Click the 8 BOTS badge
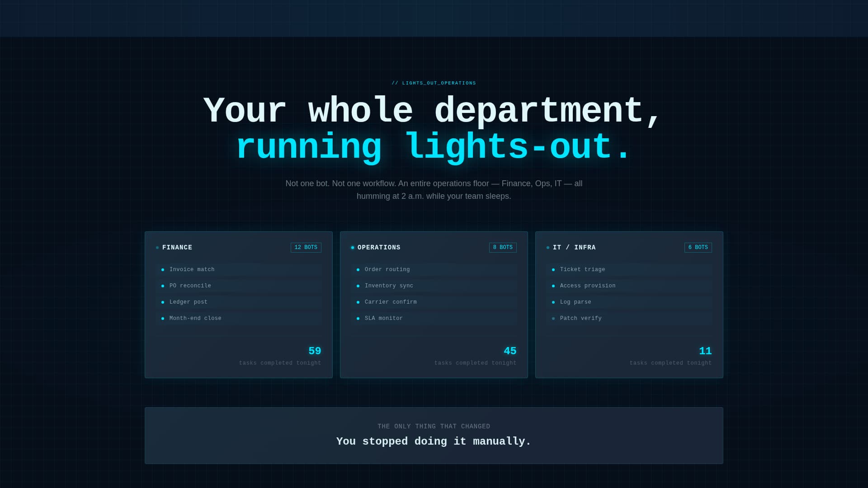The image size is (868, 488). pyautogui.click(x=503, y=248)
